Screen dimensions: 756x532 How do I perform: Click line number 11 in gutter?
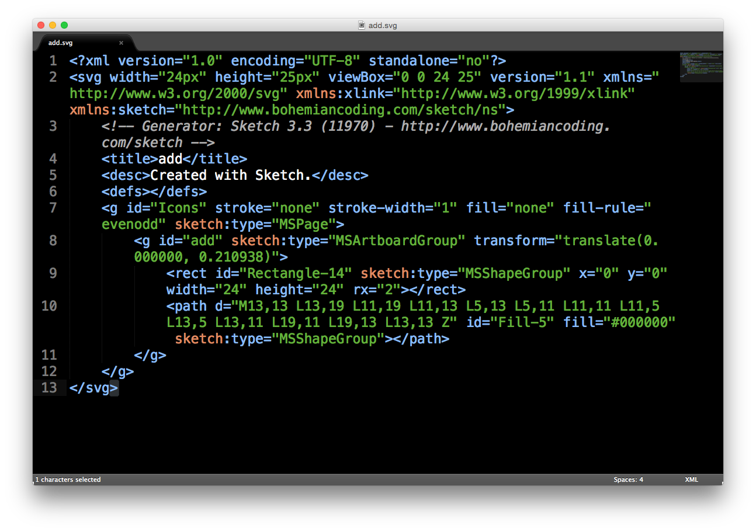tap(49, 355)
